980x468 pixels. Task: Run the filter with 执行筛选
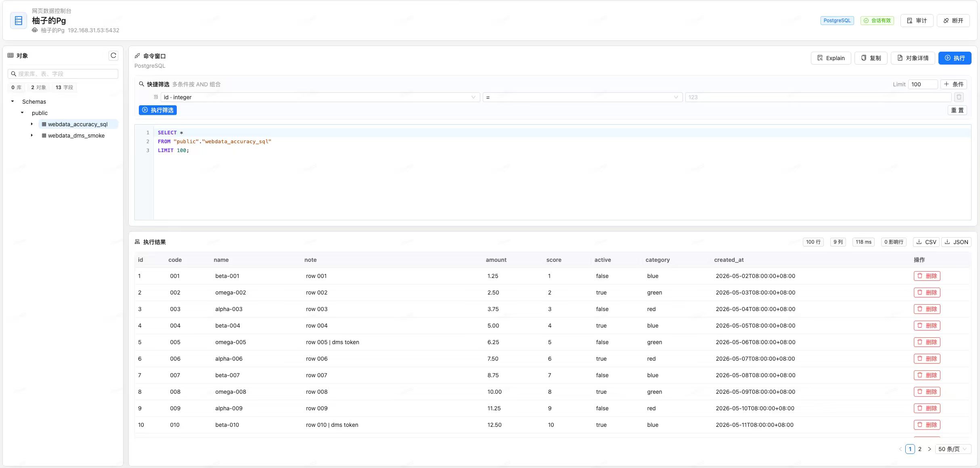click(158, 110)
